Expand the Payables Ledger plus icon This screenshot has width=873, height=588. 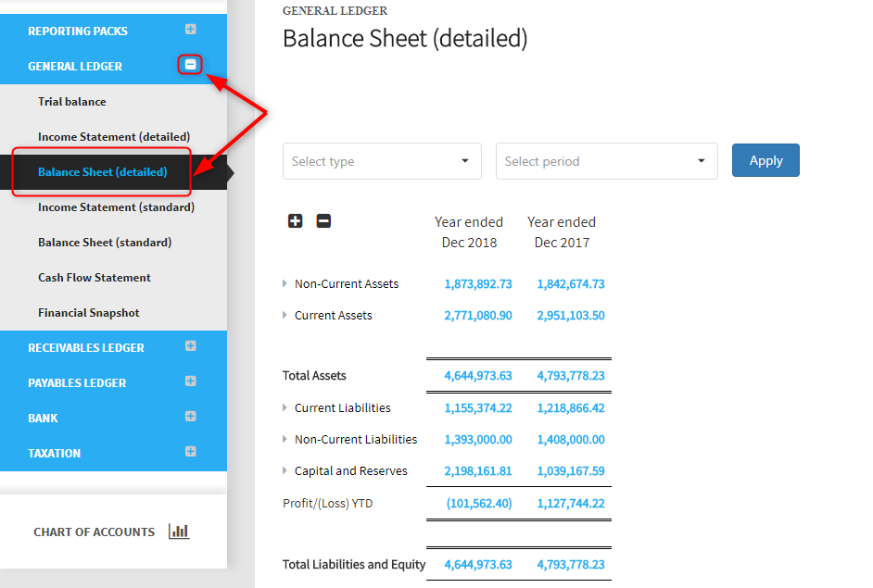point(190,382)
